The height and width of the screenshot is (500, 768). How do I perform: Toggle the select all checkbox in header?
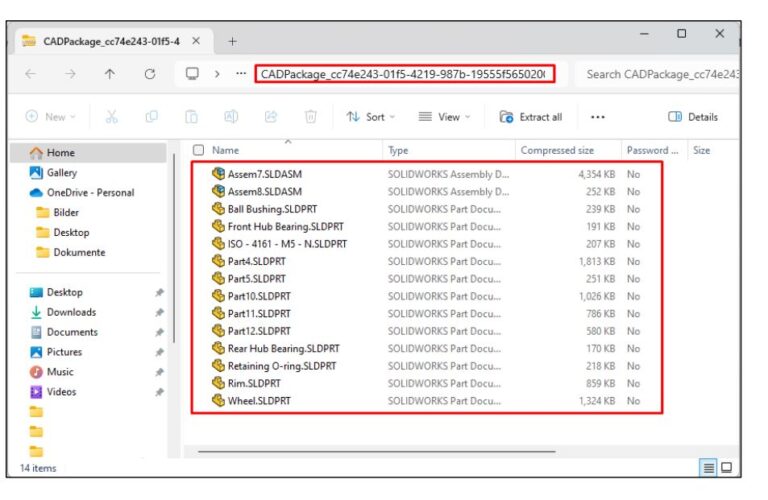tap(198, 150)
